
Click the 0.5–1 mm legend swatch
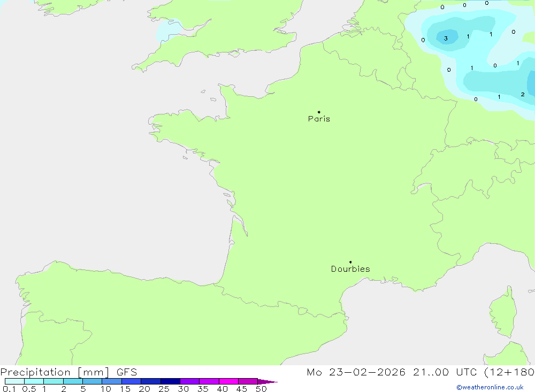[x=34, y=381]
